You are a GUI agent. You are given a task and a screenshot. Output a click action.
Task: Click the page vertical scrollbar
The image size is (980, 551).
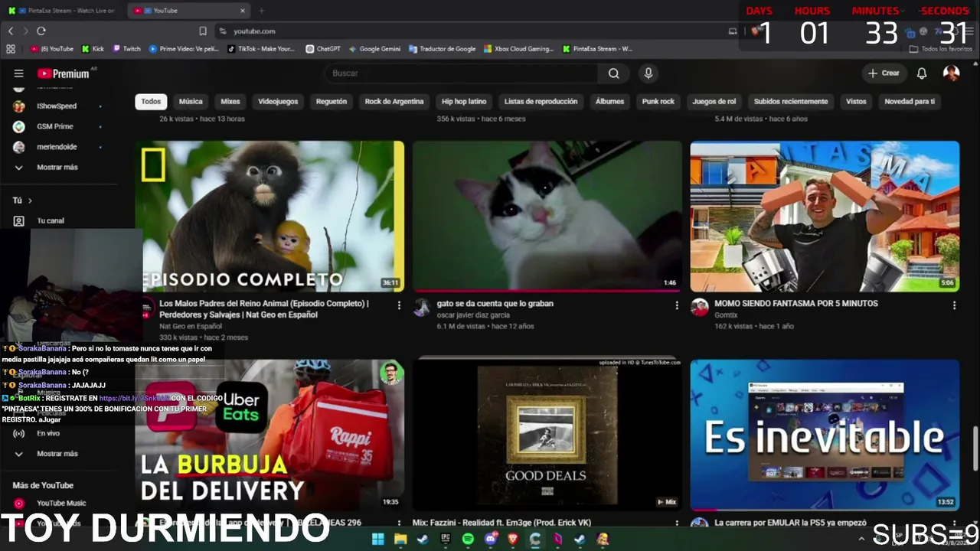coord(975,449)
